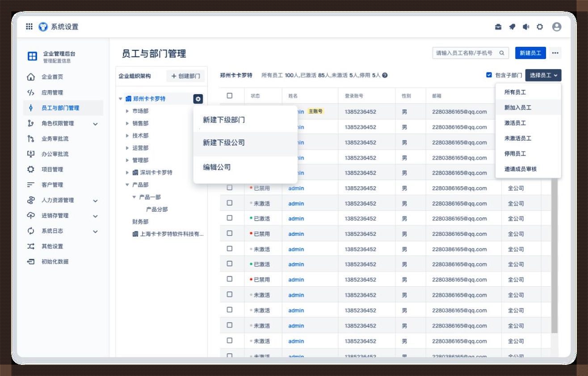Click the speaker announcement icon in top bar
Image resolution: width=588 pixels, height=376 pixels.
coord(526,27)
